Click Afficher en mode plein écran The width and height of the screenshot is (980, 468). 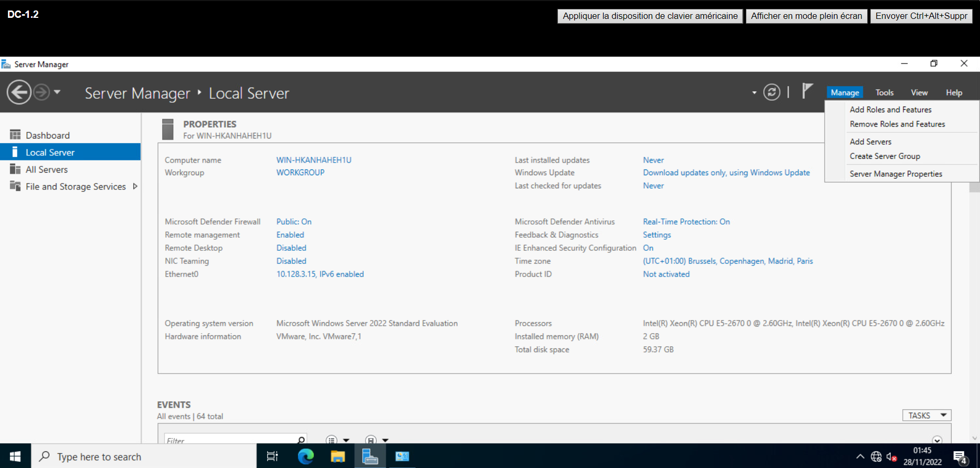coord(806,16)
